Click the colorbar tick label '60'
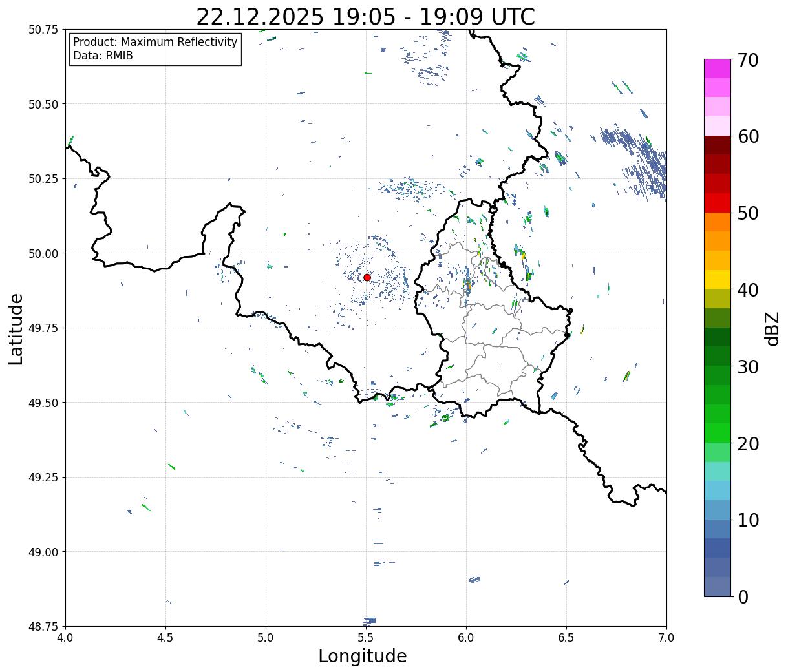Viewport: 788px width, 672px height. point(747,136)
